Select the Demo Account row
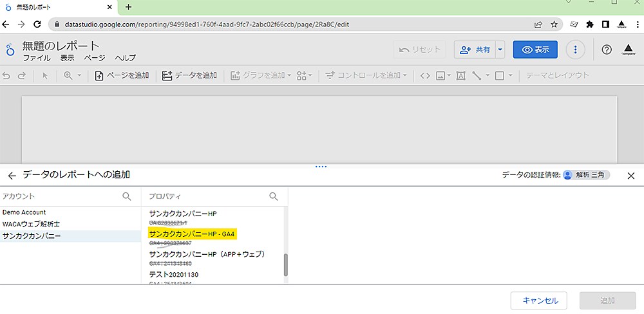 pos(71,212)
